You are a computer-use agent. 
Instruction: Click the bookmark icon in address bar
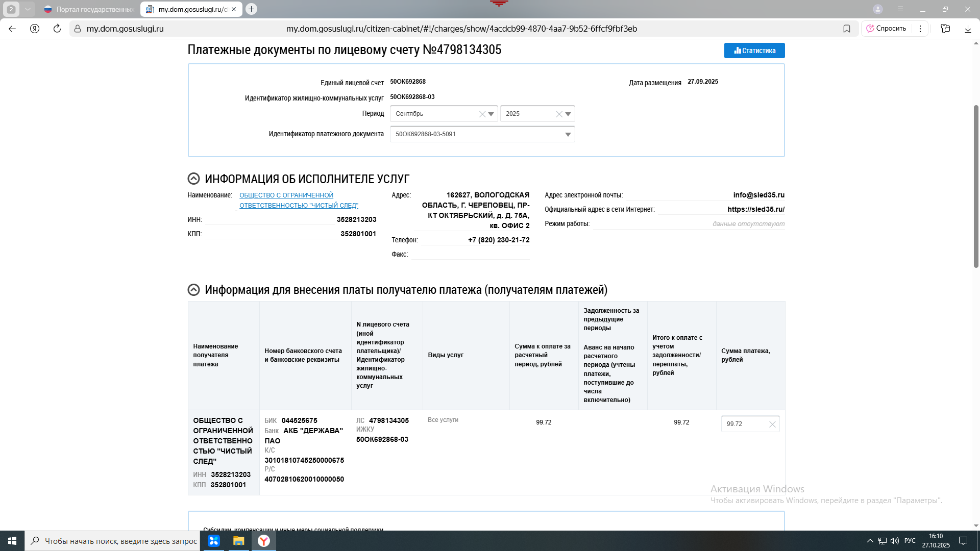[x=847, y=29]
